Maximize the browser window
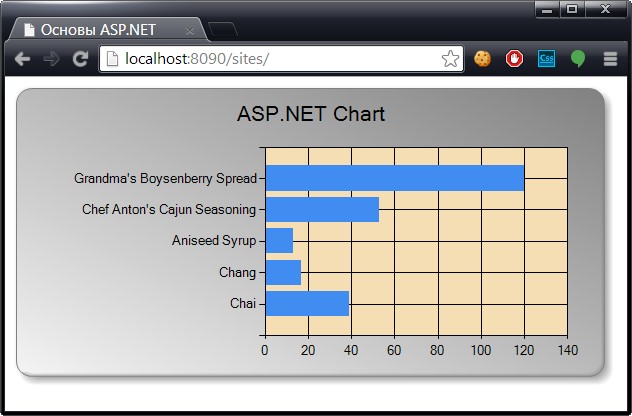This screenshot has height=416, width=632. pos(572,9)
